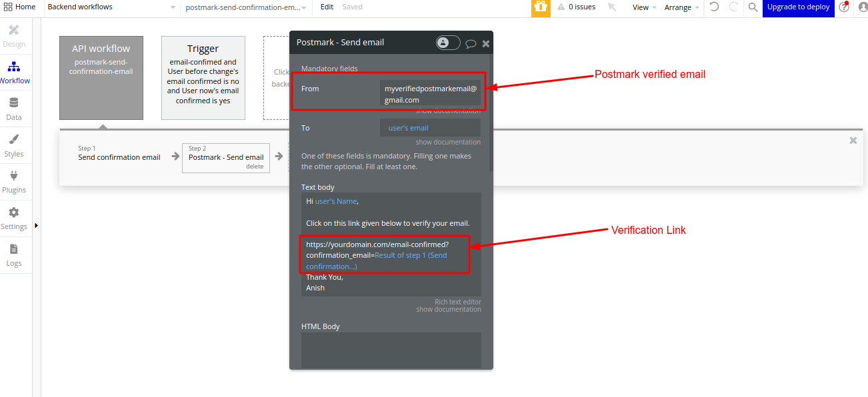Click the Saved status text
Image resolution: width=868 pixels, height=397 pixels.
point(353,7)
